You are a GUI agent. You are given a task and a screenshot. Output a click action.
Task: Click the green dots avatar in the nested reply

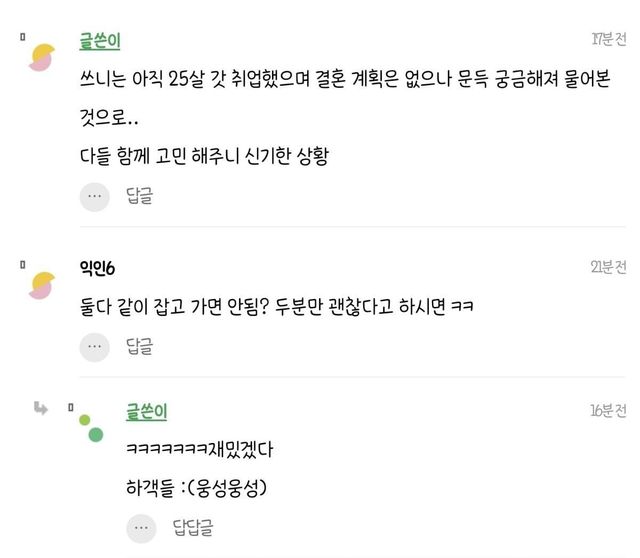91,428
